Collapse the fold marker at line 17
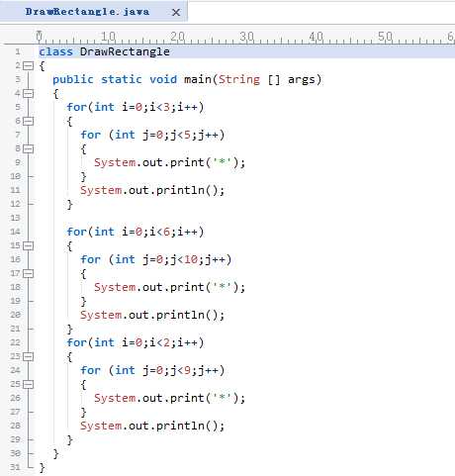This screenshot has height=476, width=455. [x=29, y=273]
